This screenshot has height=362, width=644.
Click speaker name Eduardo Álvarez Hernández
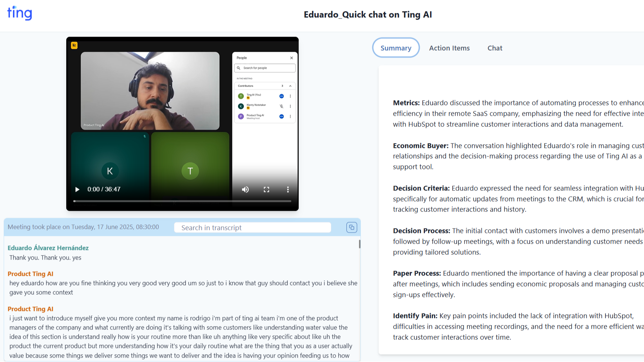[x=48, y=248]
